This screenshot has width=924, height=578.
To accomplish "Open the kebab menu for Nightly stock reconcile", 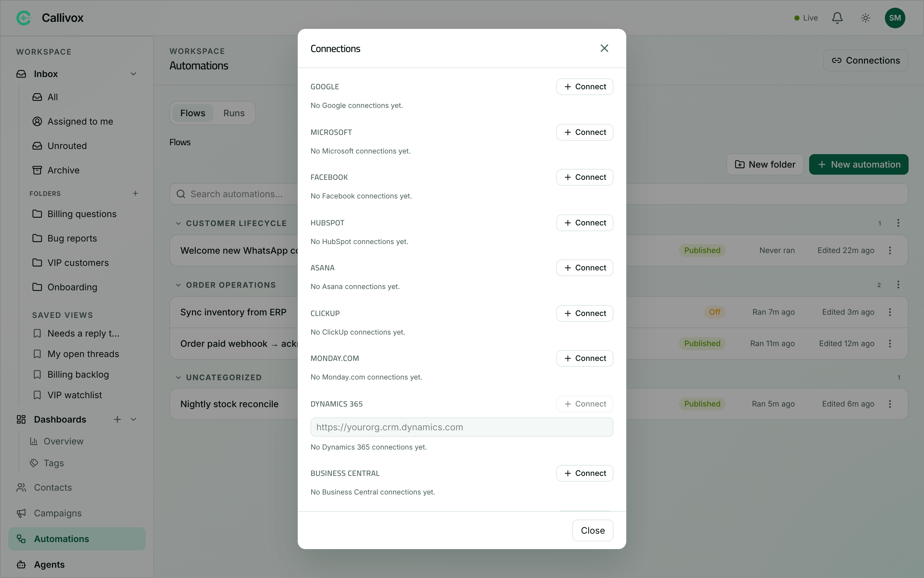I will tap(890, 404).
